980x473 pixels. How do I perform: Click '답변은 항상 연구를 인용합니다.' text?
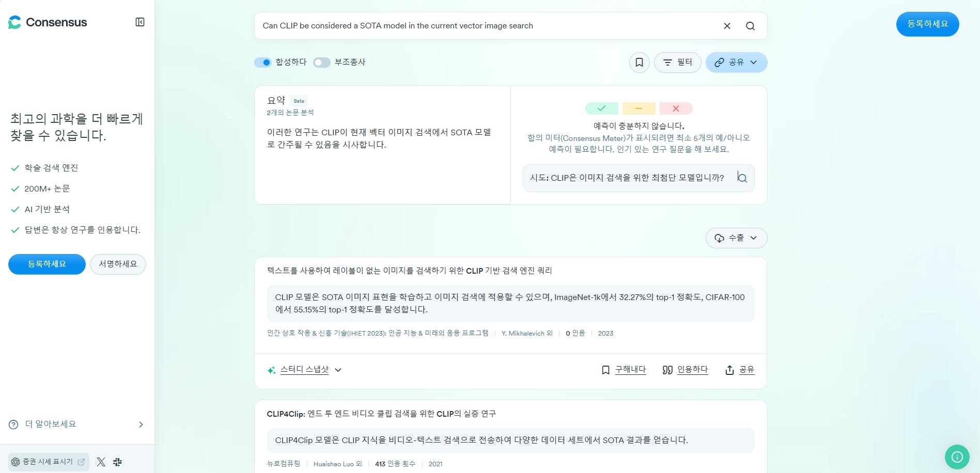[x=83, y=230]
